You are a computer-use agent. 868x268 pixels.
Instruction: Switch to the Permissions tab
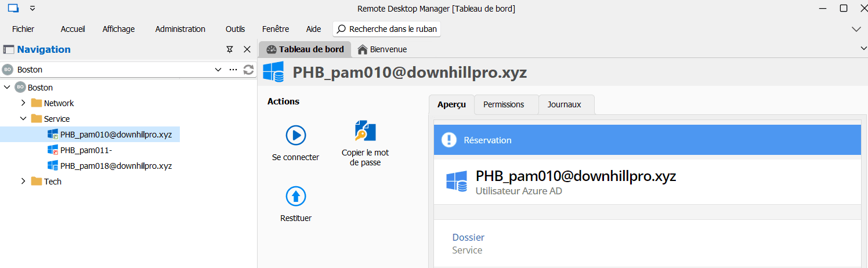(503, 104)
